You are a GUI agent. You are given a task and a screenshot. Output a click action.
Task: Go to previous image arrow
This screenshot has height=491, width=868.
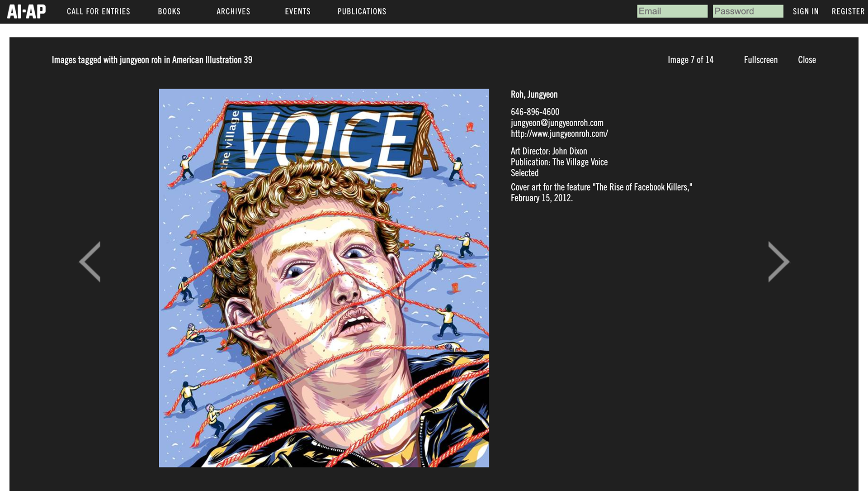coord(90,262)
